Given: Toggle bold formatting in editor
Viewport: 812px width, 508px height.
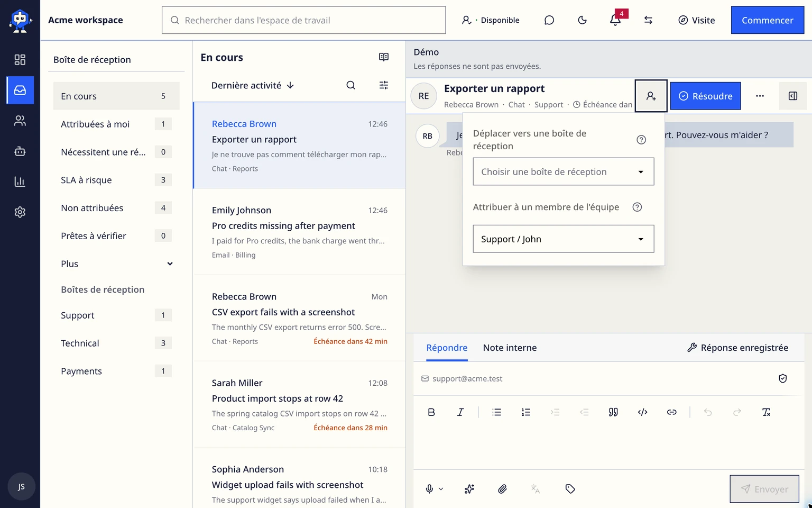Looking at the screenshot, I should [431, 412].
